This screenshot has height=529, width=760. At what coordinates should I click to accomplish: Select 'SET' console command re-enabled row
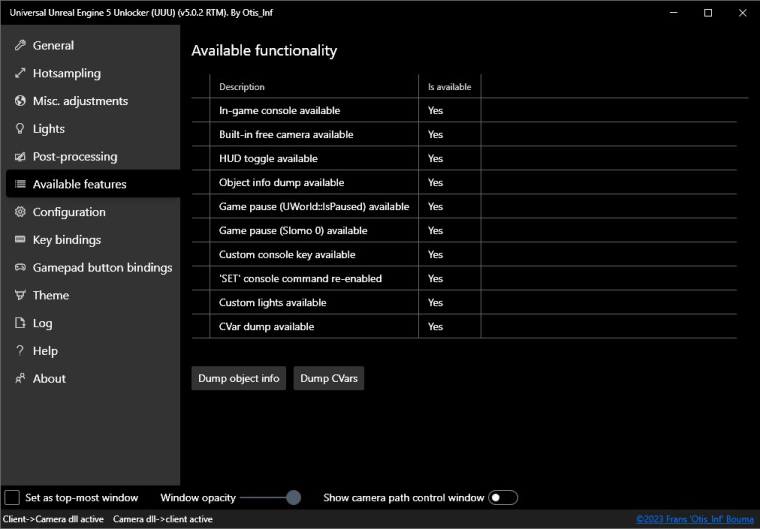[464, 278]
